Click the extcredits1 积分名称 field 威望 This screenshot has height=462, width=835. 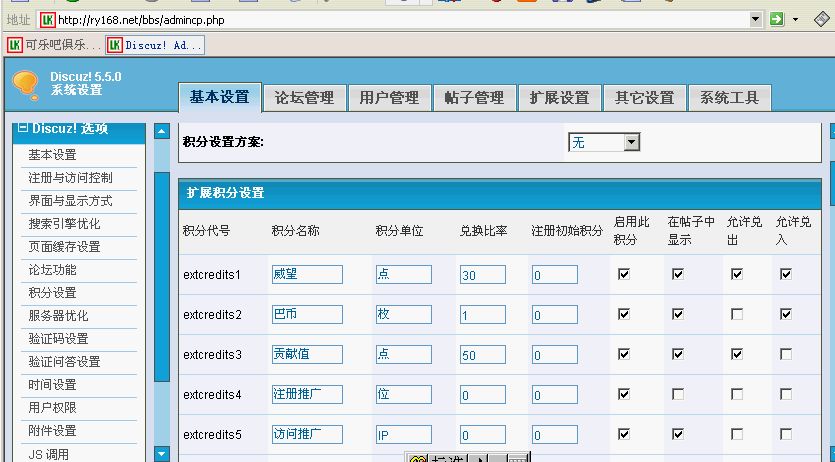point(307,275)
